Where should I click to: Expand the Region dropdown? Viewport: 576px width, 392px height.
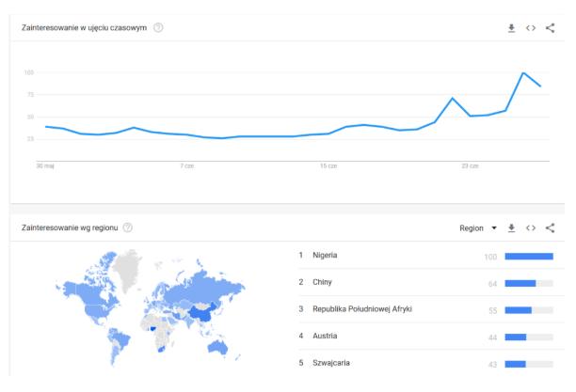(x=479, y=227)
